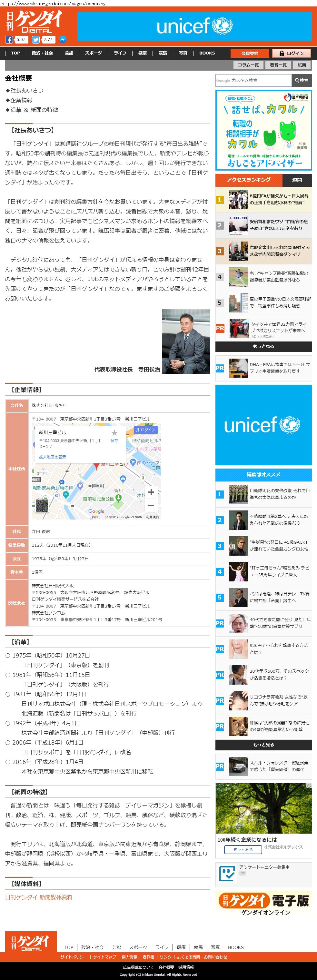Click the 日刊ゲンダイ 電子版 banner

click(x=263, y=903)
